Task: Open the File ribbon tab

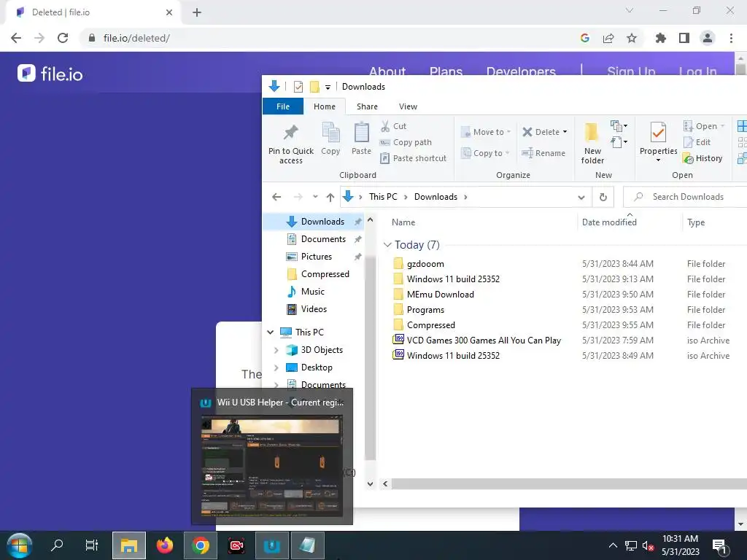Action: [x=283, y=106]
